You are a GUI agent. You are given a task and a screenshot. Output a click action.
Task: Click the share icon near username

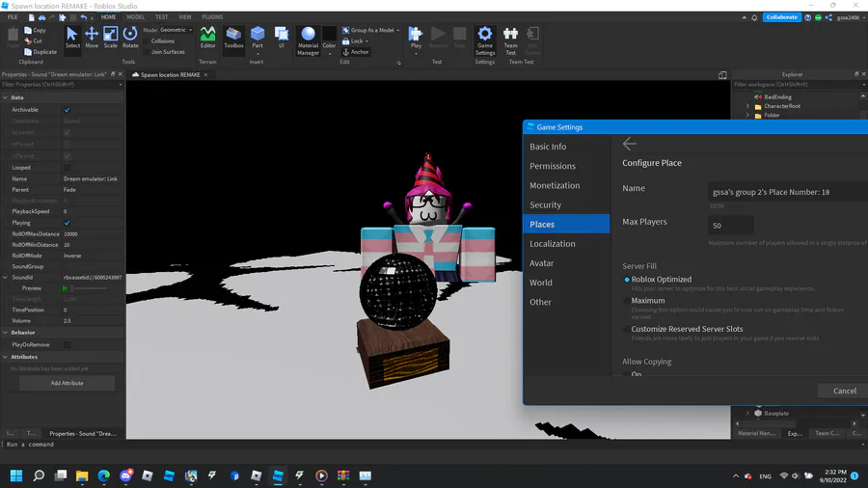[x=828, y=17]
